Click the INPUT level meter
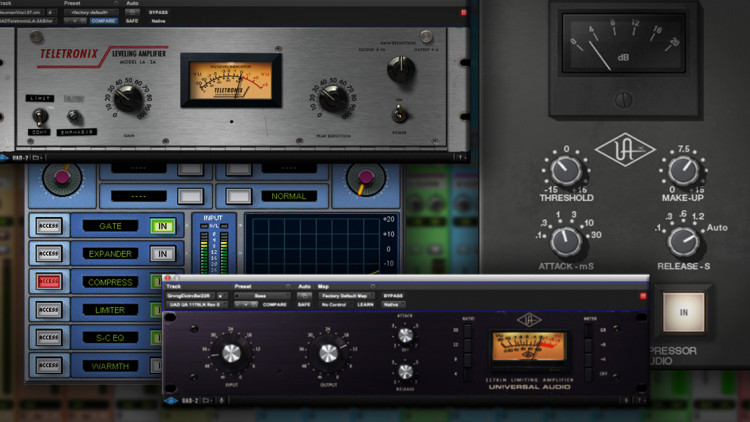750x422 pixels. [x=213, y=246]
